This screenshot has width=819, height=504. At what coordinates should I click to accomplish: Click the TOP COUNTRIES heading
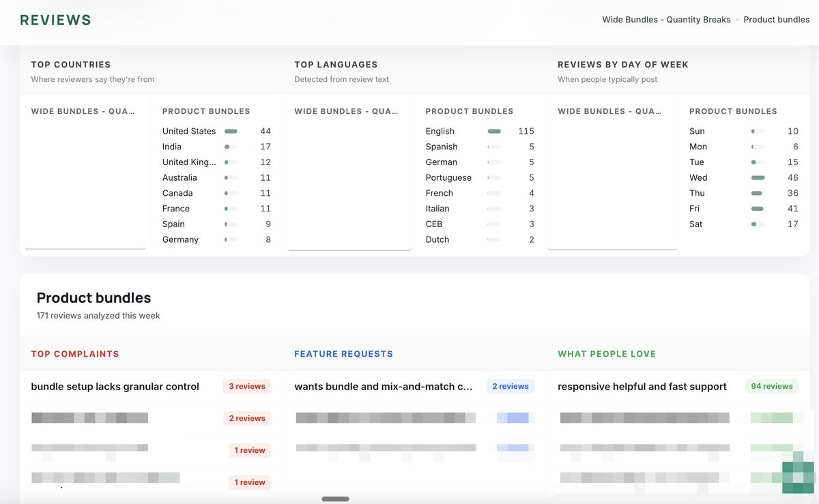(71, 65)
